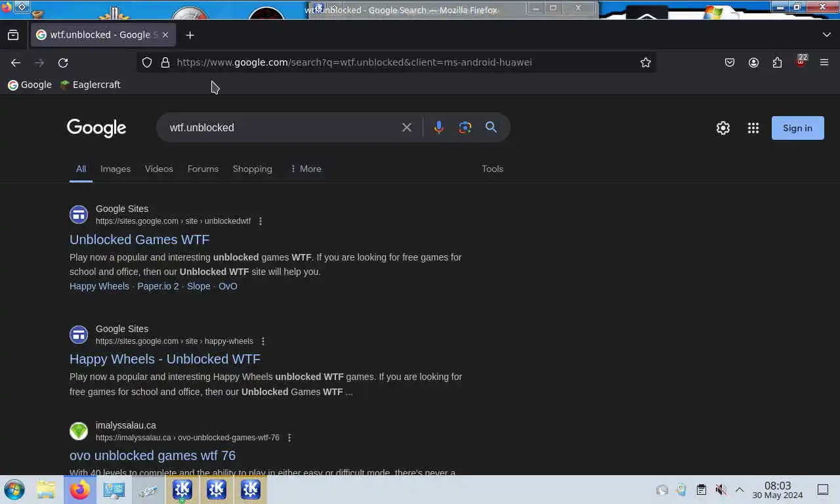Open options for imalyssalau.ca result

(x=289, y=438)
